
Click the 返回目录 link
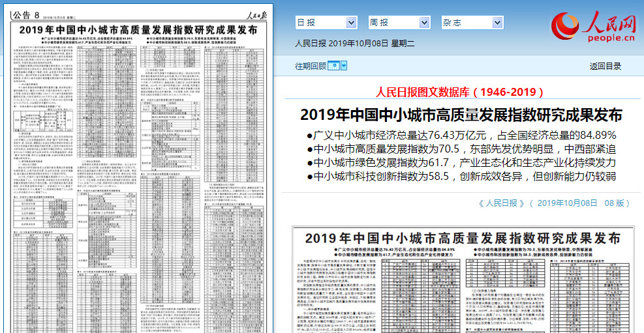click(x=606, y=66)
